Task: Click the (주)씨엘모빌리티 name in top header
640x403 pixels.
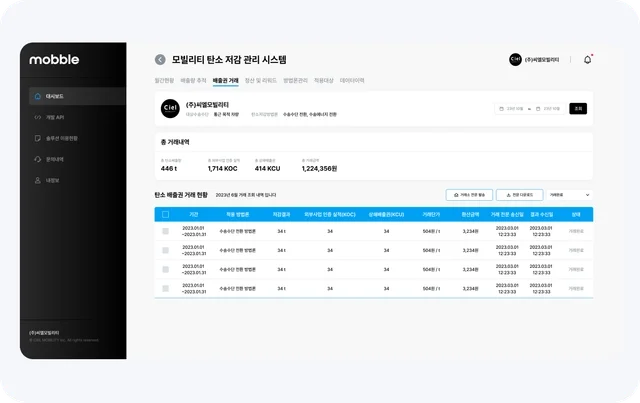Action: coord(542,60)
